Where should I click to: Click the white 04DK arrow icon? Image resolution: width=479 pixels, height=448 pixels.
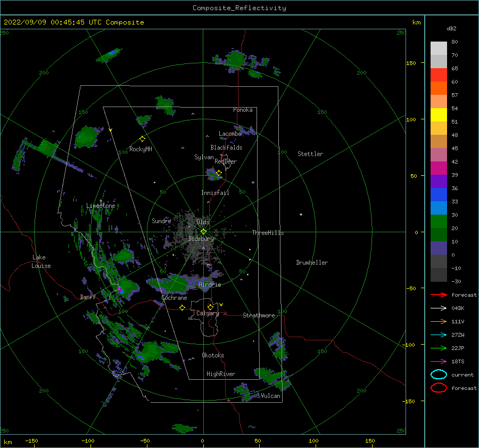[439, 308]
